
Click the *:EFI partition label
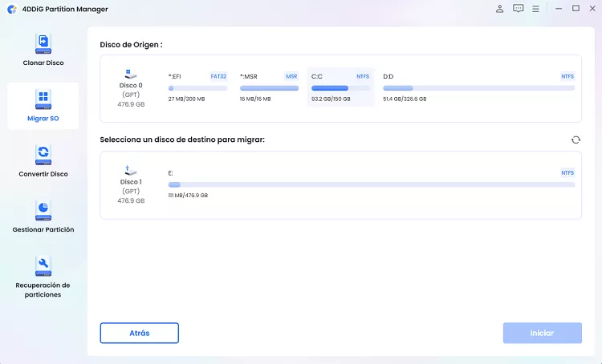pyautogui.click(x=175, y=76)
